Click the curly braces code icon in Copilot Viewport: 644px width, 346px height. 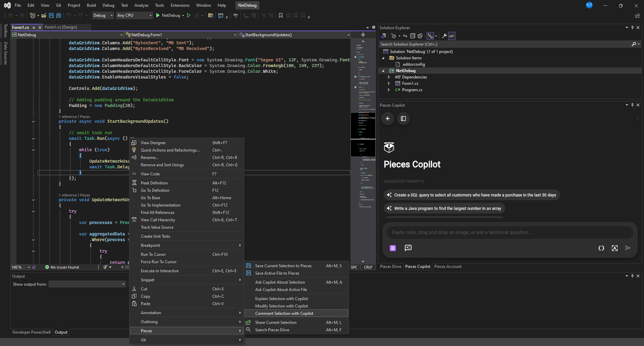click(x=601, y=248)
